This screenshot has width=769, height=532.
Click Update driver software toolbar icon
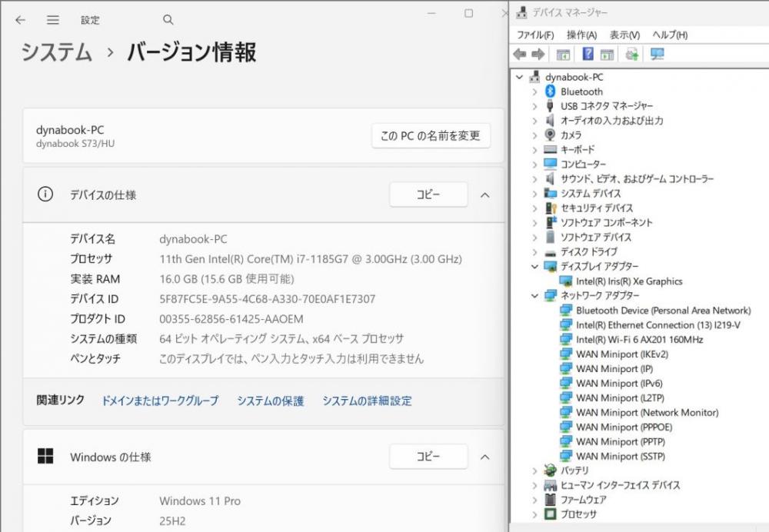(x=631, y=54)
